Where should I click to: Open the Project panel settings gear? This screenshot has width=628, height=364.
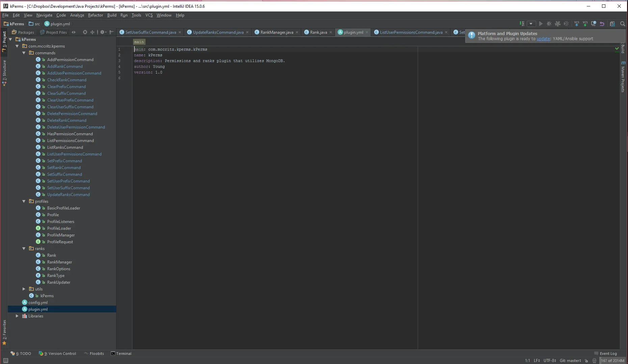[103, 32]
